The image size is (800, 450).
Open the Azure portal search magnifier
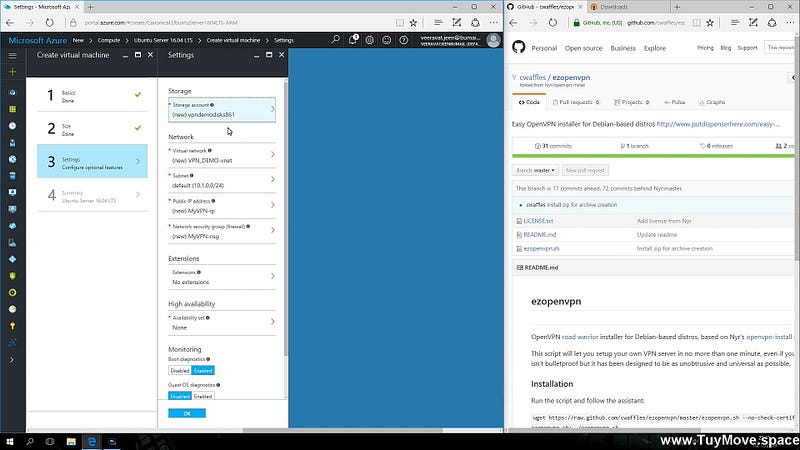point(335,40)
